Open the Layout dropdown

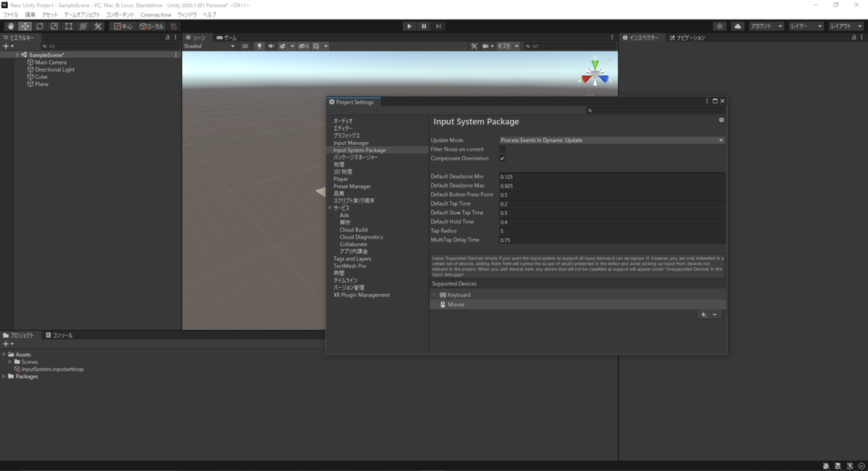pos(846,26)
